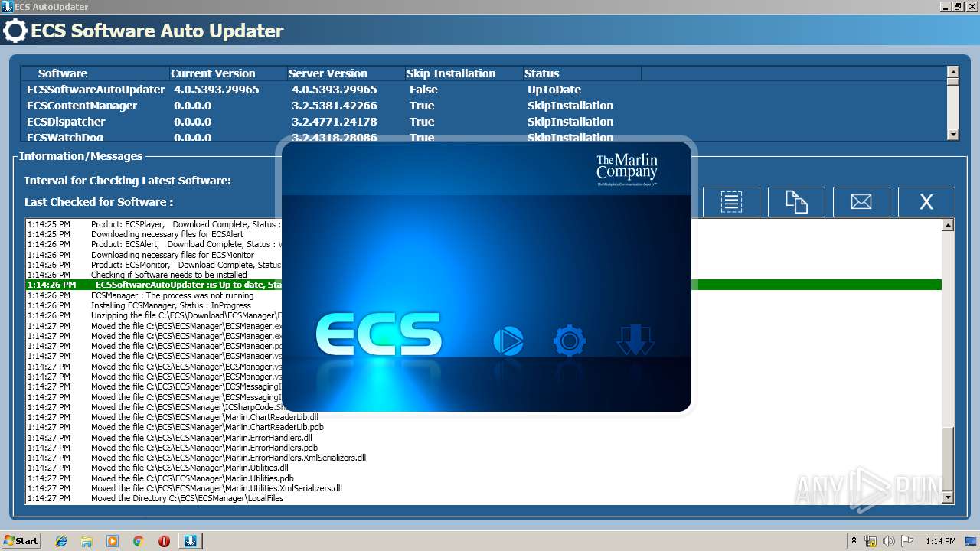Image resolution: width=980 pixels, height=551 pixels.
Task: Select the ECSSoftwareAutoUpdater row
Action: pyautogui.click(x=484, y=90)
